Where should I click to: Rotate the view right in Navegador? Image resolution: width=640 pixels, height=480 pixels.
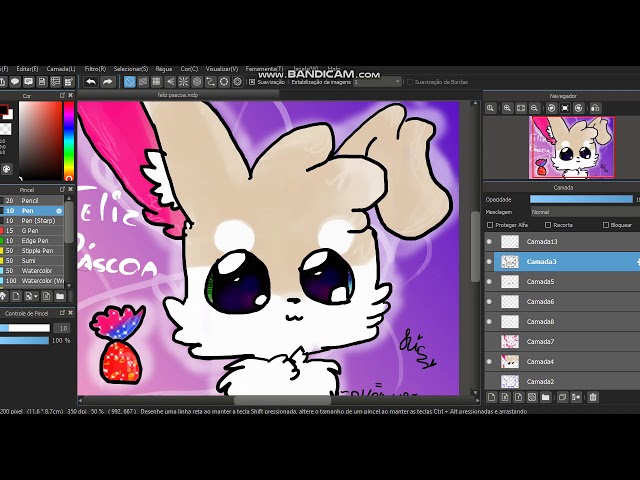(578, 108)
